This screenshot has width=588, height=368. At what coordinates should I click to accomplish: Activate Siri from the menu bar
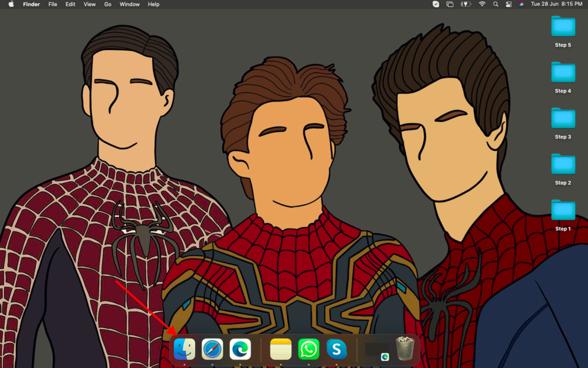(x=521, y=4)
